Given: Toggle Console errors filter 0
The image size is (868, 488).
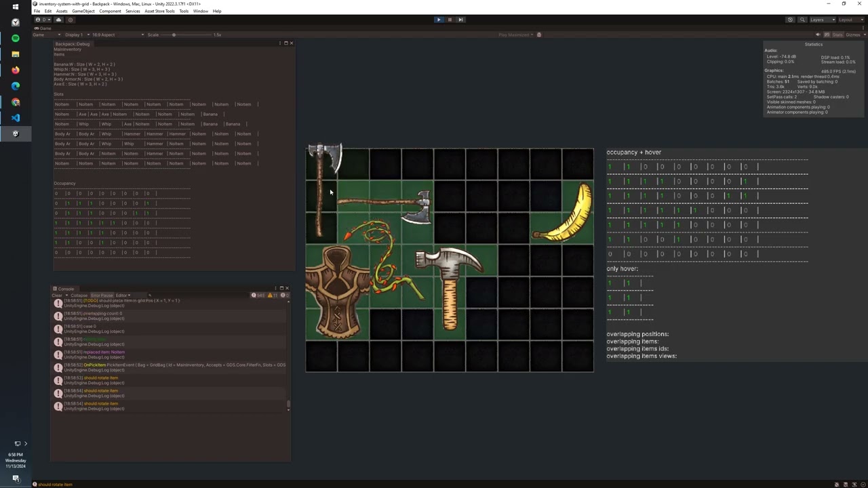Looking at the screenshot, I should (285, 296).
